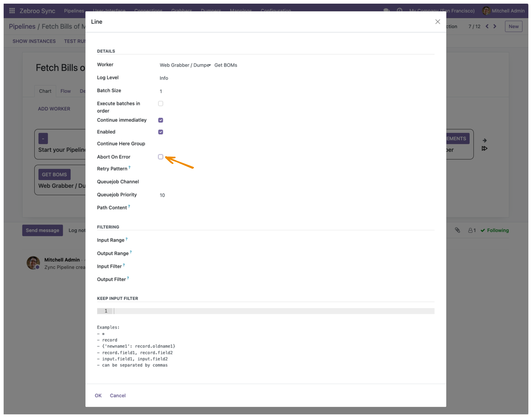This screenshot has height=418, width=532.
Task: Click the right arrow icon beside pipeline chart
Action: coord(485,140)
